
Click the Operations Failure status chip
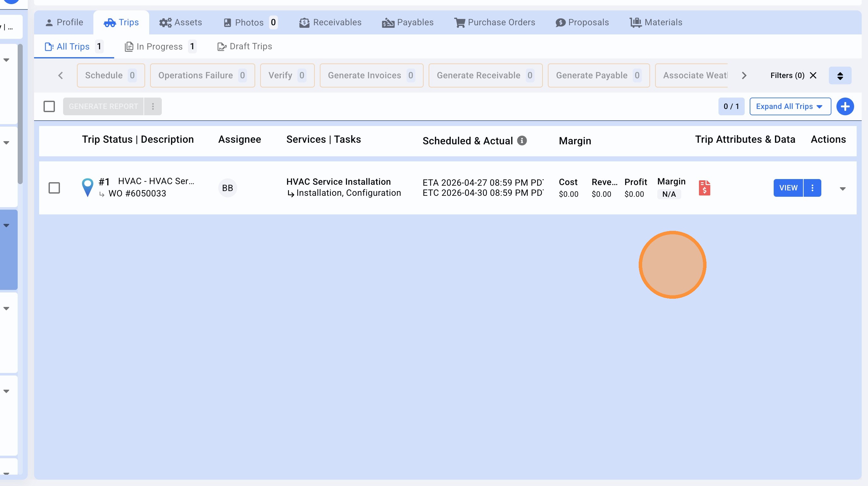click(202, 75)
